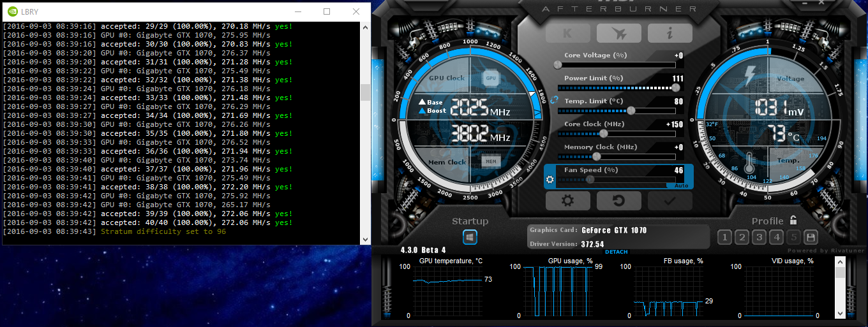Viewport: 868px width, 327px height.
Task: Launch Kombustor with the K button
Action: click(568, 33)
